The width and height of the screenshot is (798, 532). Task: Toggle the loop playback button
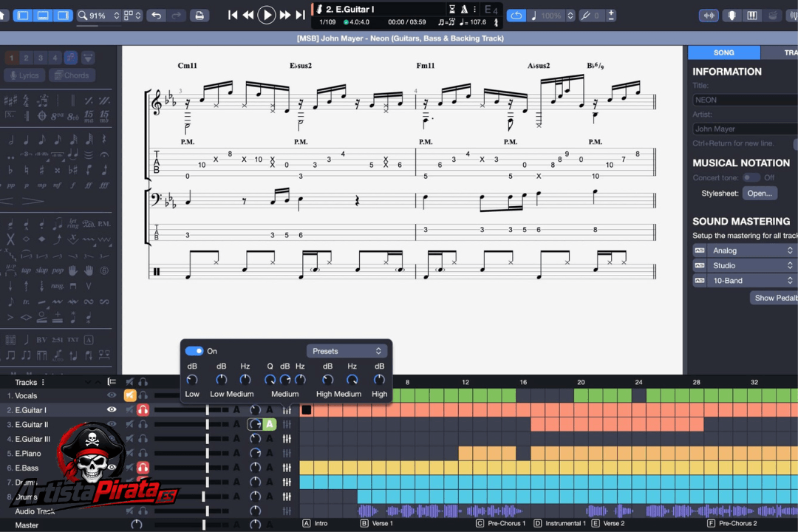pos(516,16)
